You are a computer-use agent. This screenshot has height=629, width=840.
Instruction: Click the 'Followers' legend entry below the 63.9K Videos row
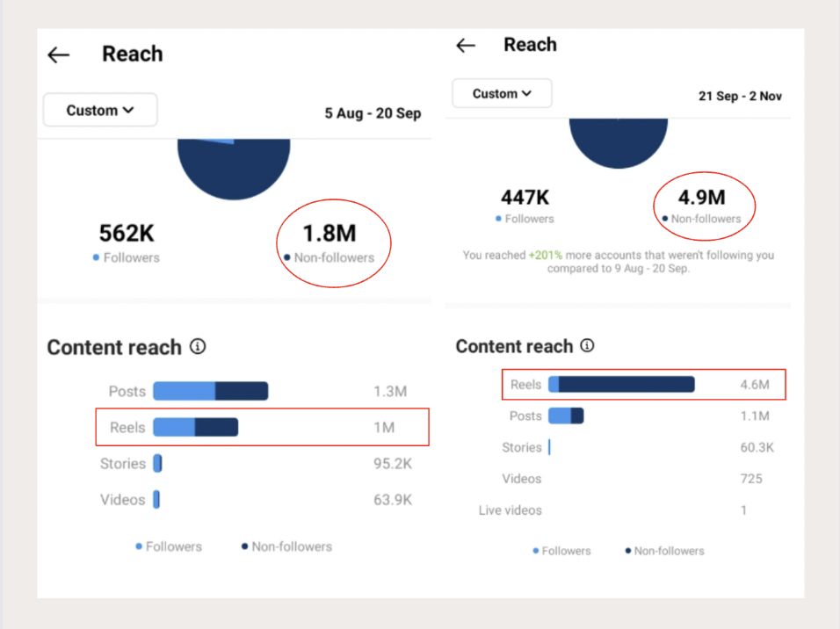point(169,546)
